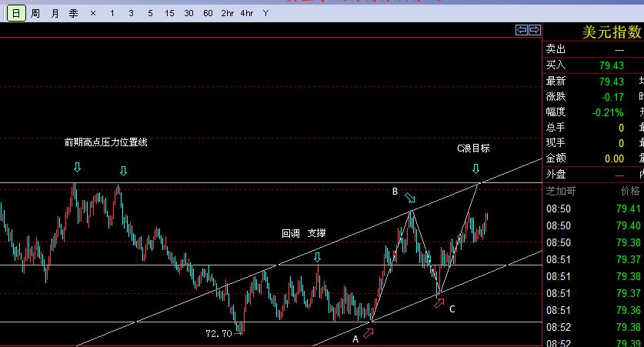The image size is (644, 347).
Task: Select the 15-minute chart period
Action: pos(169,14)
